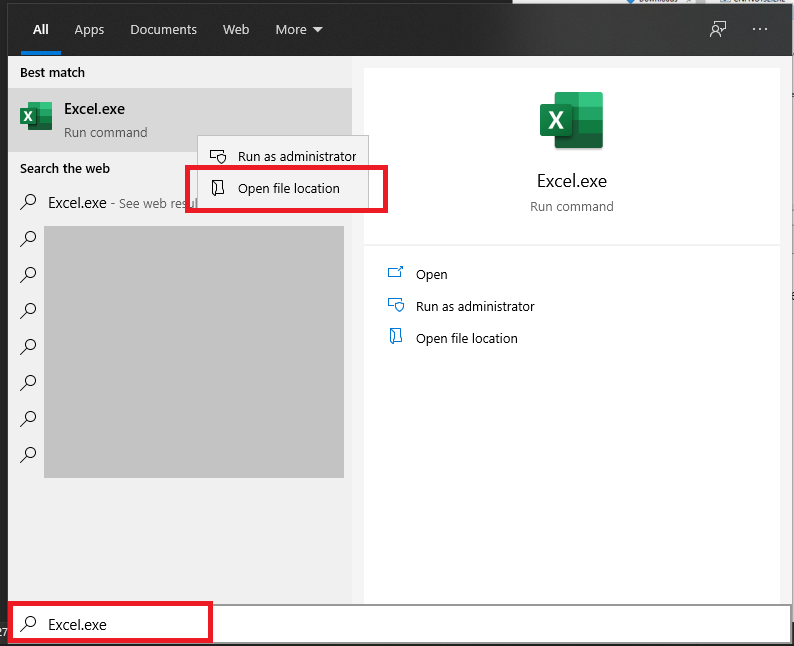The height and width of the screenshot is (646, 794).
Task: Click Open in the preview pane
Action: pos(431,274)
